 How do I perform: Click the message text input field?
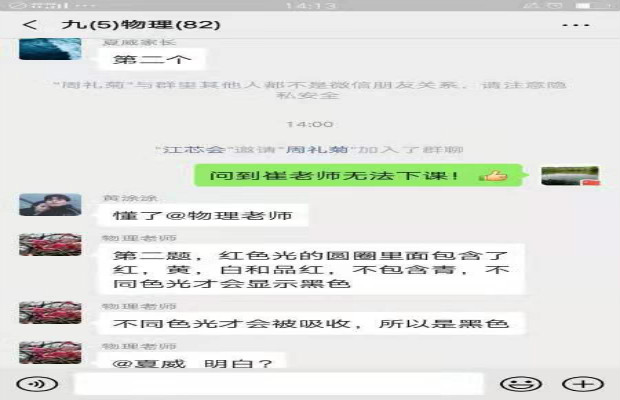(x=278, y=383)
